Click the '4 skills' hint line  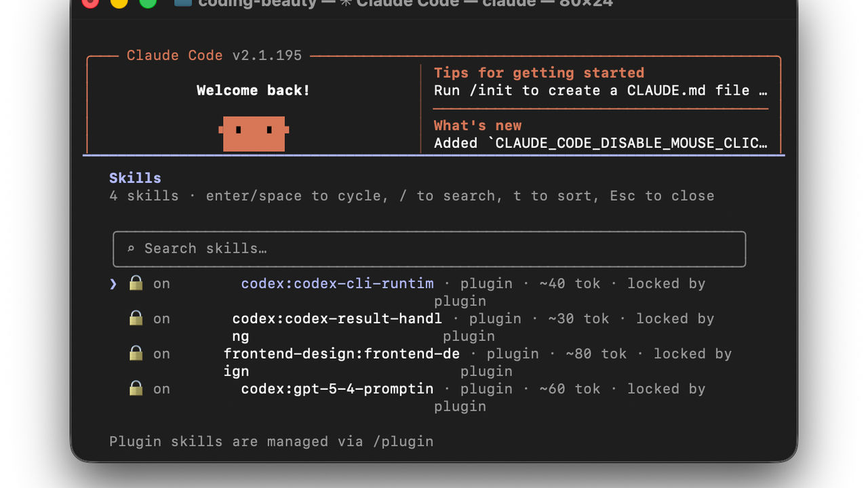click(412, 196)
